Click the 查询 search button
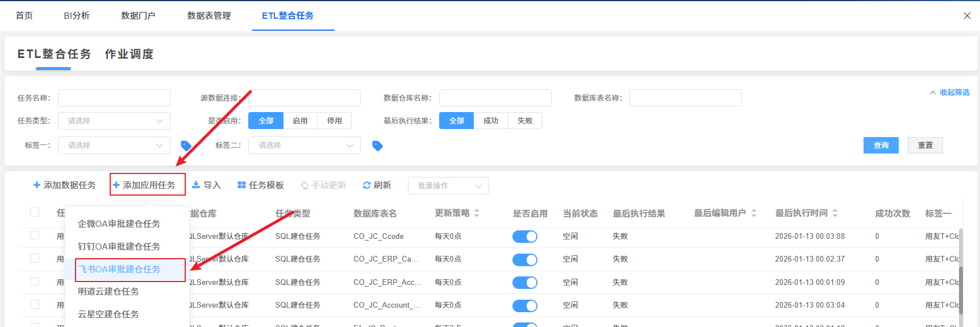This screenshot has width=980, height=327. [881, 145]
